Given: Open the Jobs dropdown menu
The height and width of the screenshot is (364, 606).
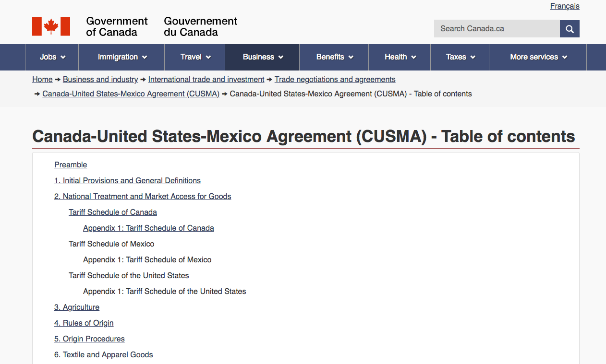Looking at the screenshot, I should [x=51, y=57].
